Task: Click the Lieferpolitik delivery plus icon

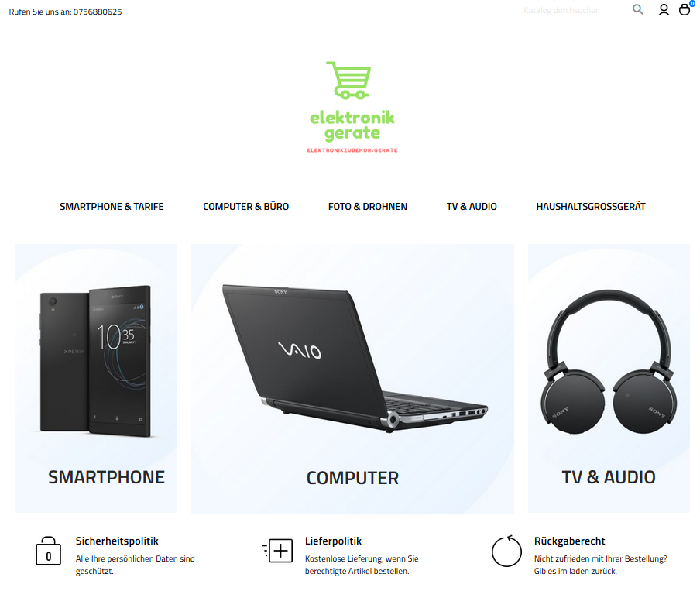Action: point(278,550)
